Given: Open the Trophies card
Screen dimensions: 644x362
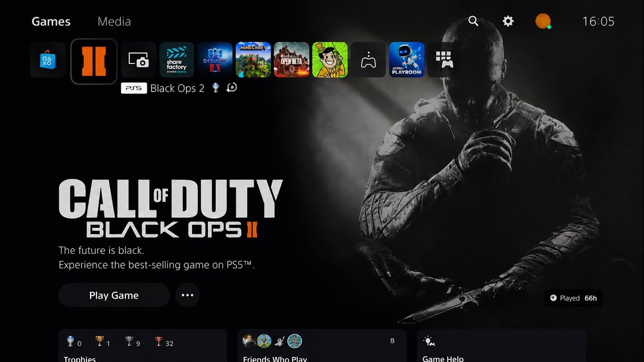Looking at the screenshot, I should click(143, 345).
